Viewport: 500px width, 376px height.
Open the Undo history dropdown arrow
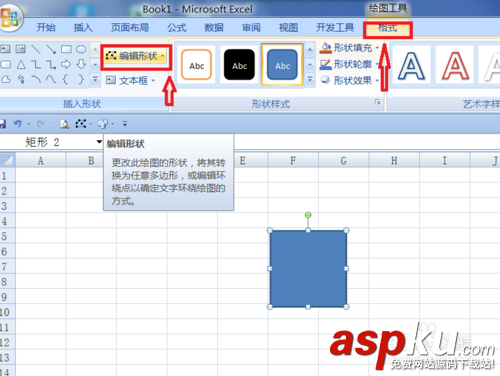(29, 124)
